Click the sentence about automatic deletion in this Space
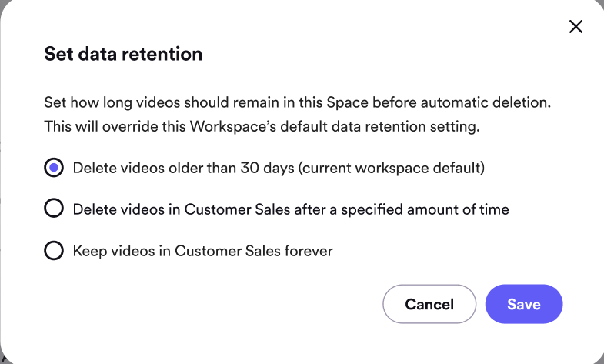604x364 pixels. pyautogui.click(x=297, y=102)
